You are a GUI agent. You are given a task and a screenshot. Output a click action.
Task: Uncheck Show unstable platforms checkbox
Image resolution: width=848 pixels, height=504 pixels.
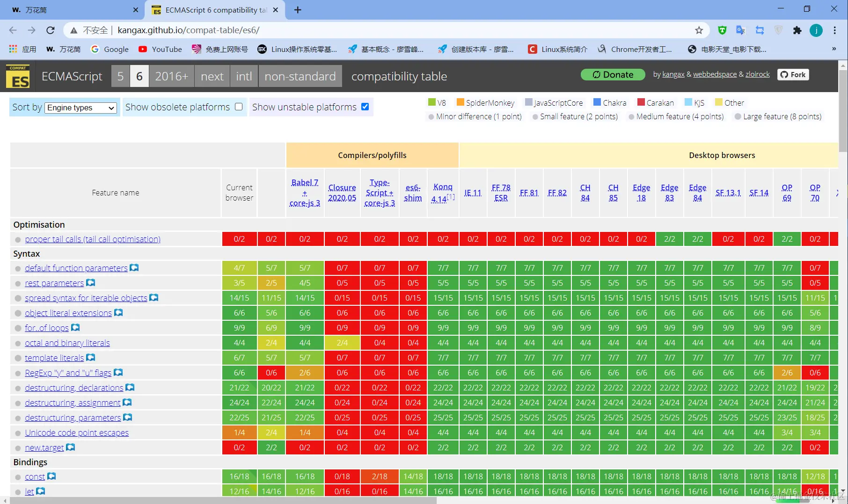tap(365, 107)
